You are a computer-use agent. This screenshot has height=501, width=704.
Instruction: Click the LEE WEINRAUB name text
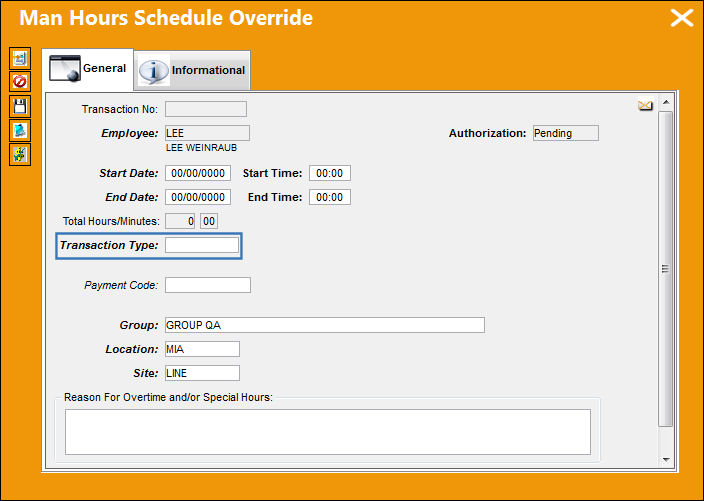pos(201,148)
